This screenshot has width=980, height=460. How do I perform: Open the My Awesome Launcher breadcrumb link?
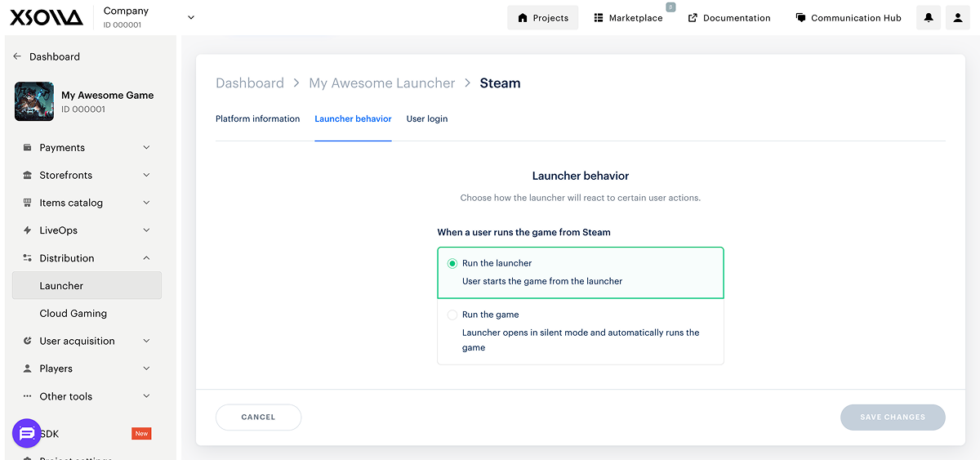pos(381,83)
